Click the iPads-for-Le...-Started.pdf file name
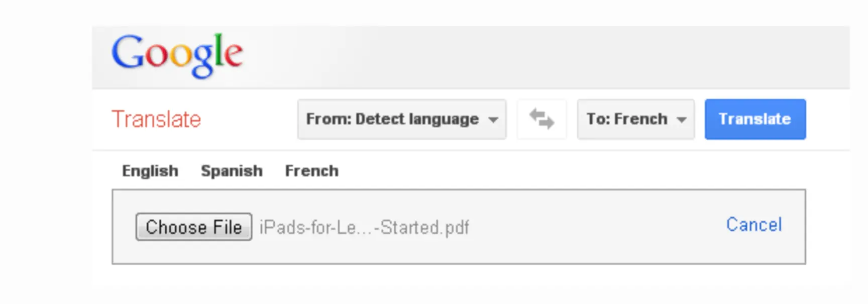Viewport: 868px width, 304px height. pos(364,228)
